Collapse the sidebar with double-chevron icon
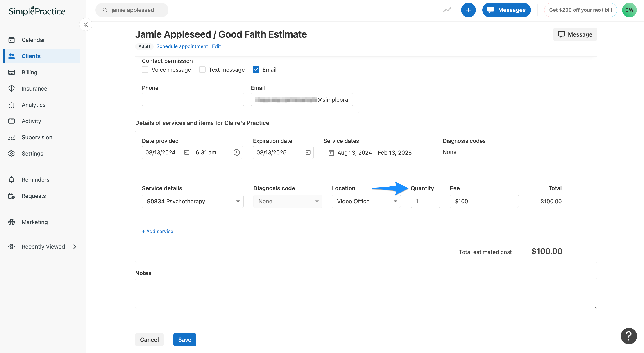644x353 pixels. pyautogui.click(x=86, y=25)
